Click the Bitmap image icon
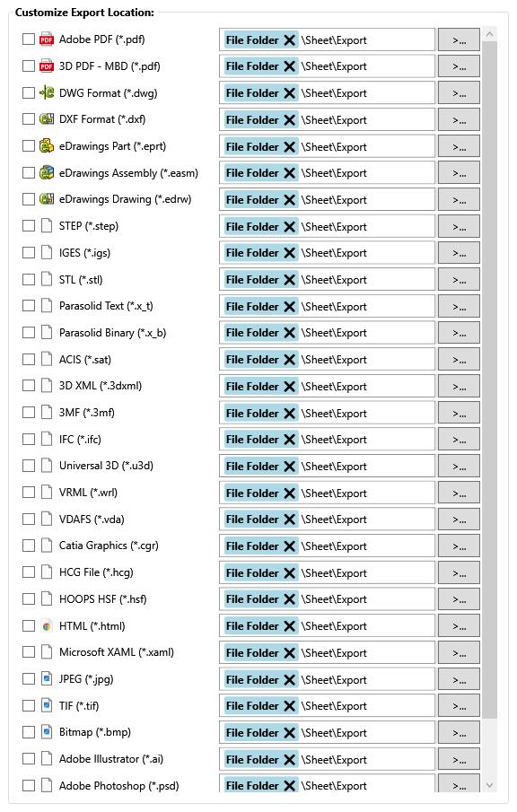This screenshot has height=812, width=517. [47, 732]
